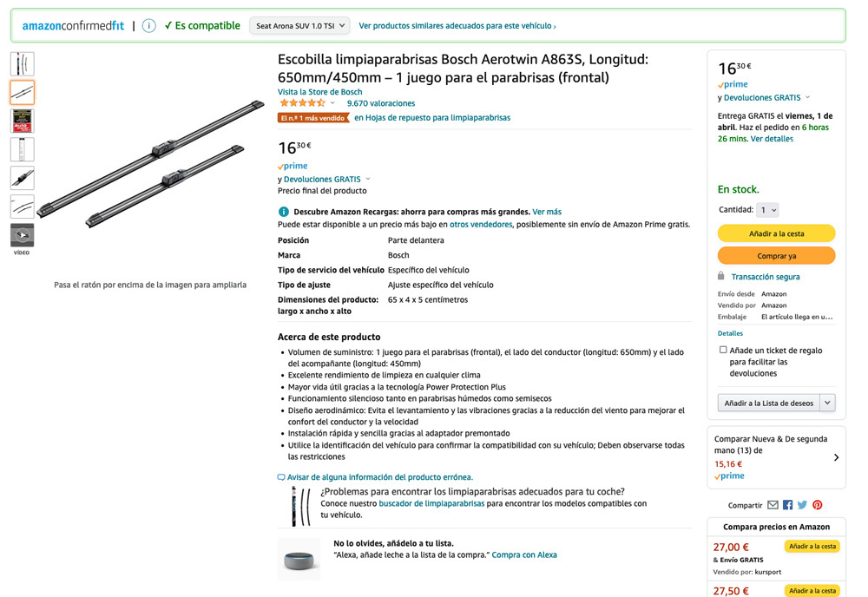Share product on Twitter icon
Screen dimensions: 868x597
coord(802,505)
